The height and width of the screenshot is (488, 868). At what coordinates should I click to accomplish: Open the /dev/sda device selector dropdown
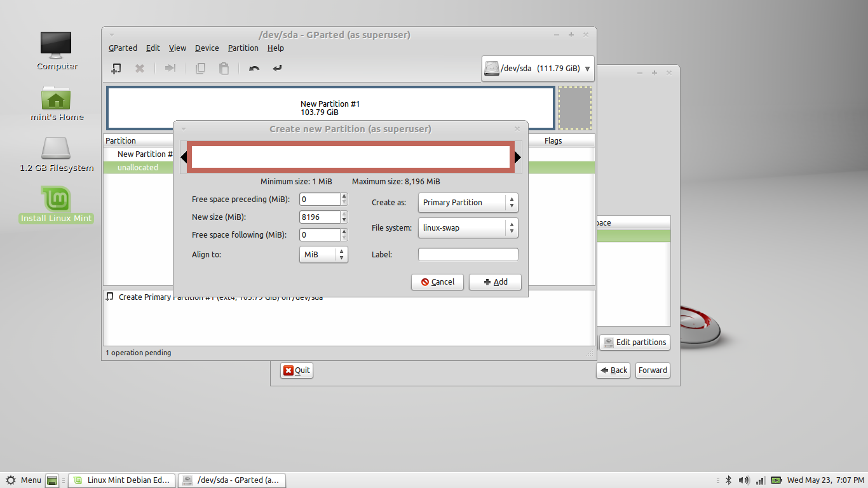[538, 69]
